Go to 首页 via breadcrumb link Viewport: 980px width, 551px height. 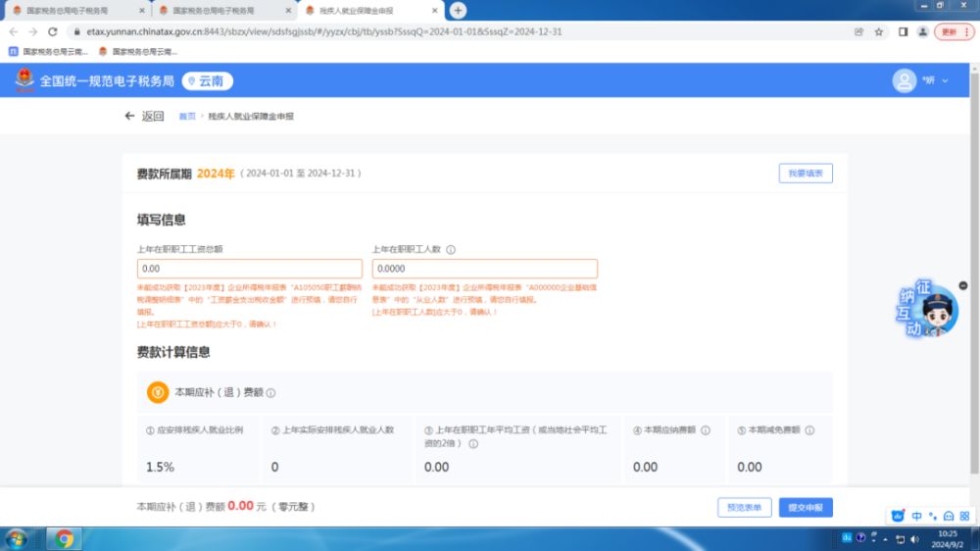(x=187, y=117)
